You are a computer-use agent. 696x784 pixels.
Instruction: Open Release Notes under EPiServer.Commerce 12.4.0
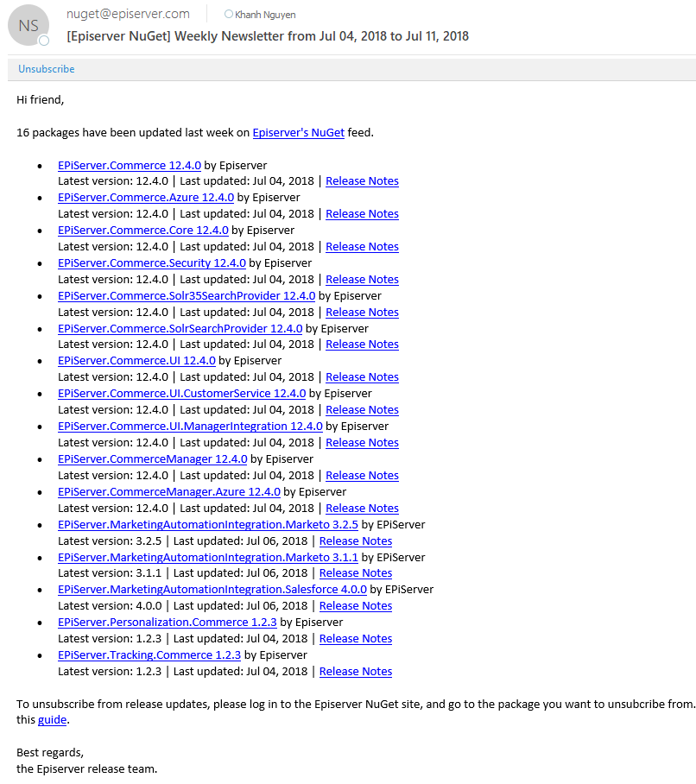click(362, 181)
